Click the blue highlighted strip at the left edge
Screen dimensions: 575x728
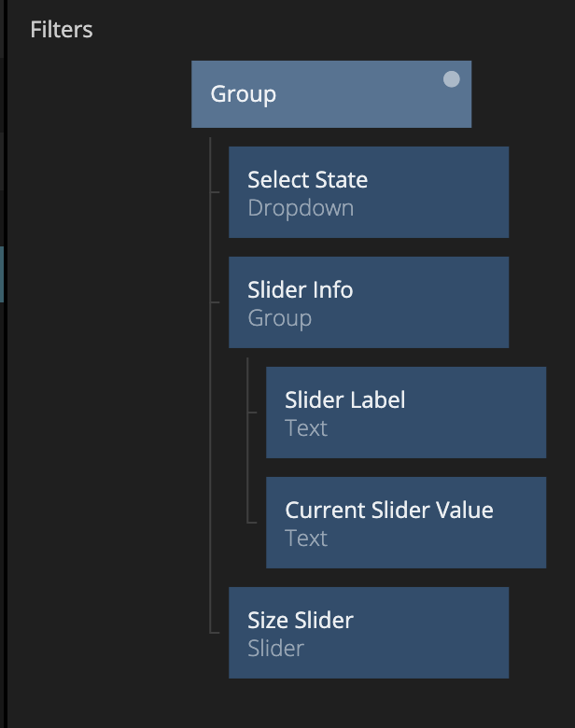[x=2, y=274]
